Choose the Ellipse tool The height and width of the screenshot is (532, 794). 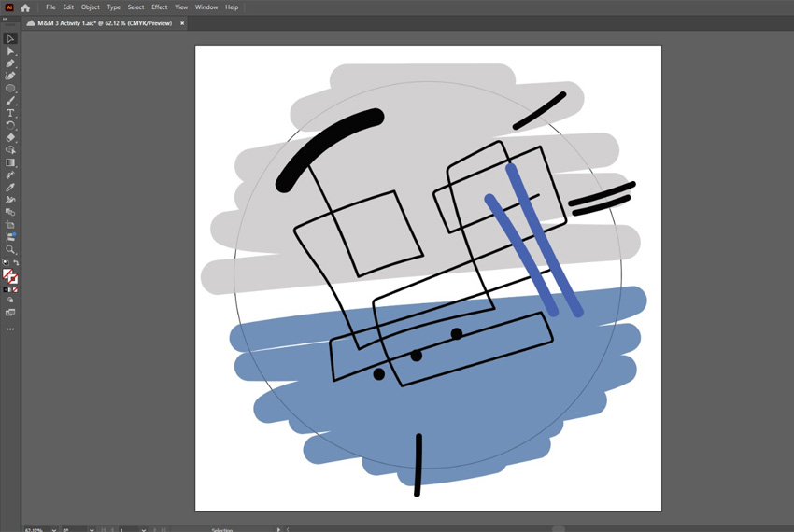coord(10,89)
